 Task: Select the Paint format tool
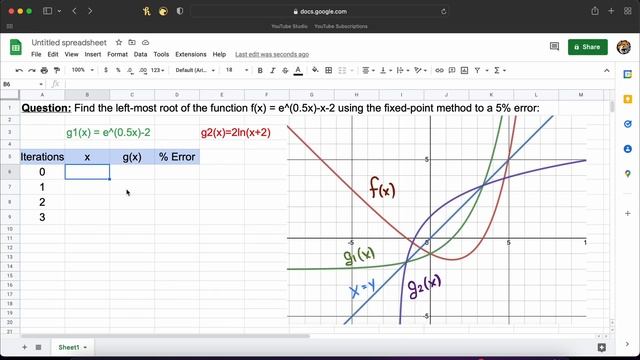pos(57,71)
